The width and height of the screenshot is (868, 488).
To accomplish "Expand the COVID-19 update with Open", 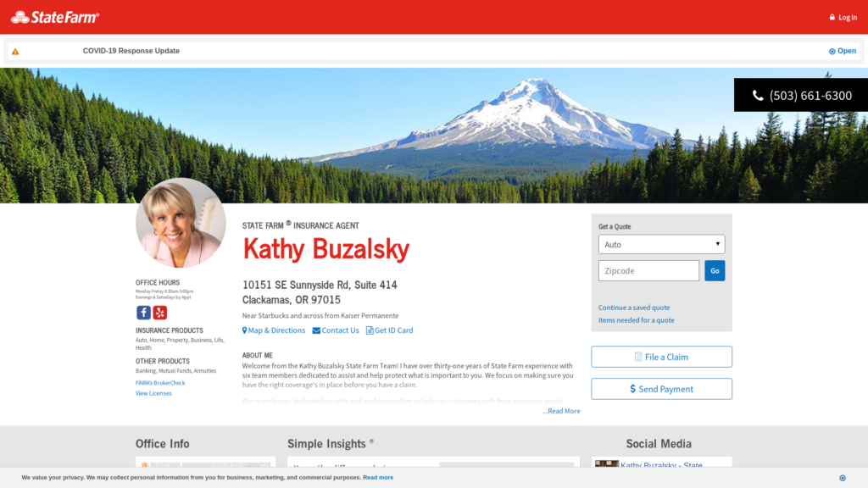I will (x=843, y=51).
